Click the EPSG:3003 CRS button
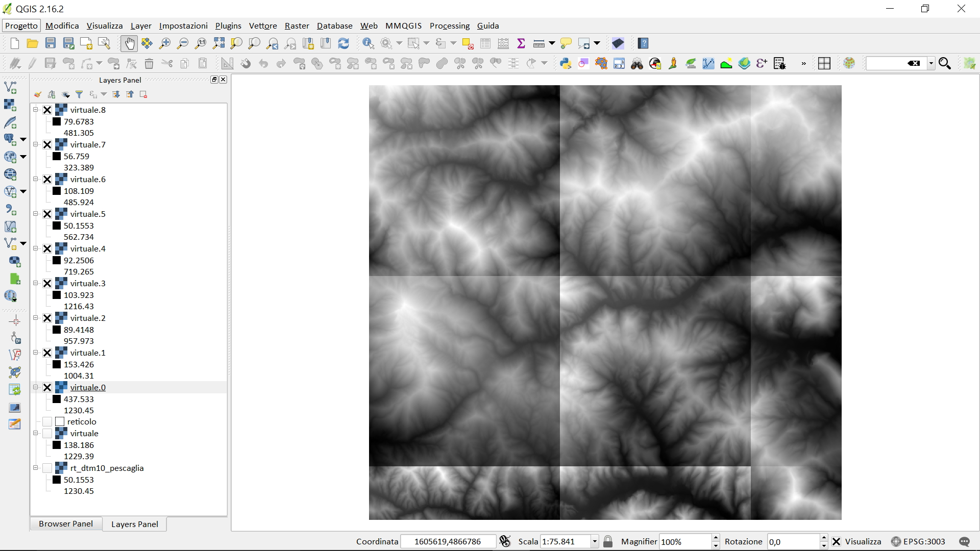Viewport: 980px width, 551px height. point(918,542)
